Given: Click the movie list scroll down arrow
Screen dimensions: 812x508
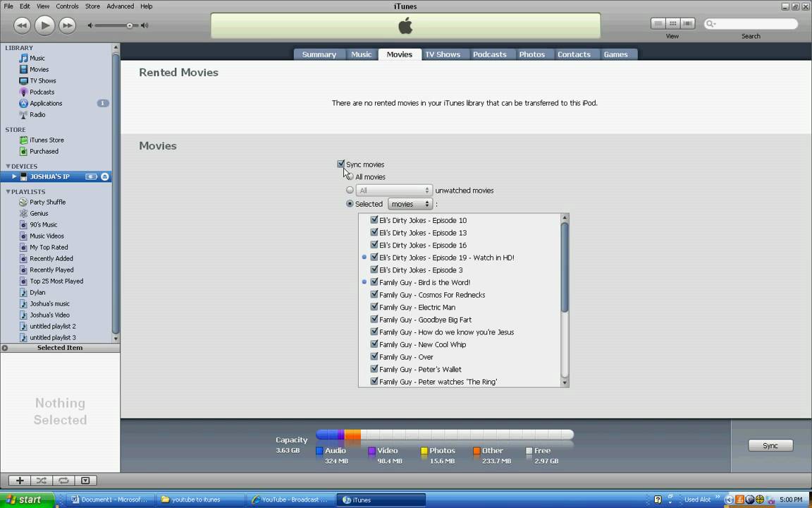Looking at the screenshot, I should [565, 383].
